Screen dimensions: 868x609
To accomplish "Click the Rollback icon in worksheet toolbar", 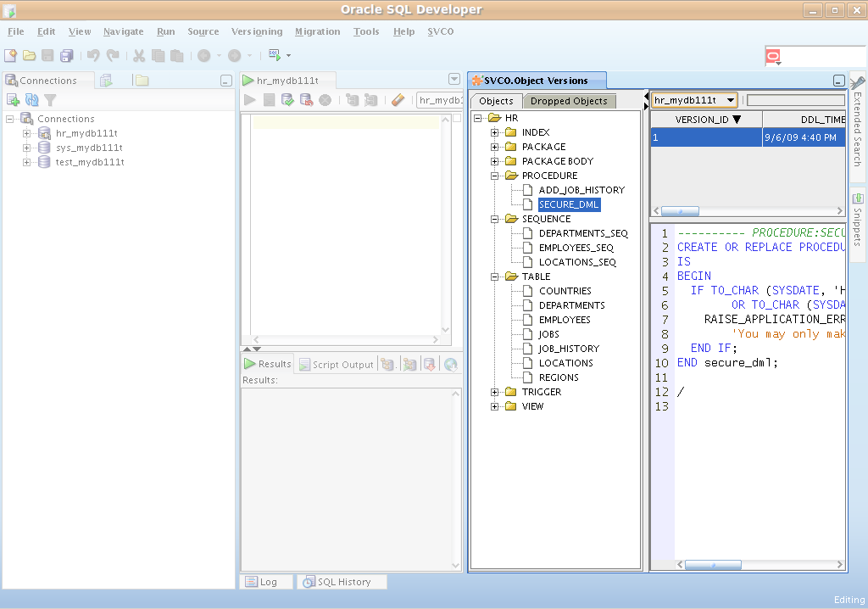I will pyautogui.click(x=306, y=100).
